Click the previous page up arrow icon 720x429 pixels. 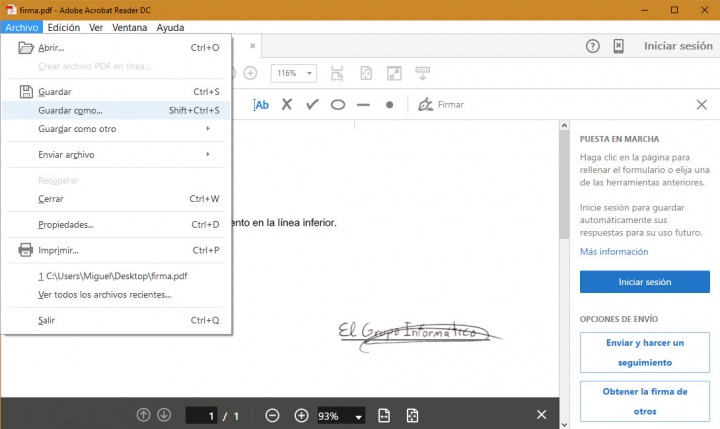point(143,415)
